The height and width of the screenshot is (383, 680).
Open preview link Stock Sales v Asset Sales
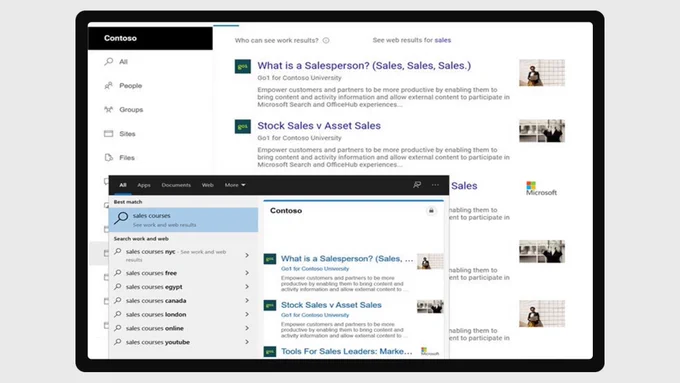(331, 305)
